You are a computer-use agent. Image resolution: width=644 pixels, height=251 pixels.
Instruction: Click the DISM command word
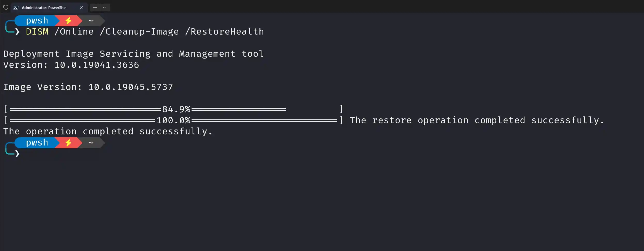37,32
